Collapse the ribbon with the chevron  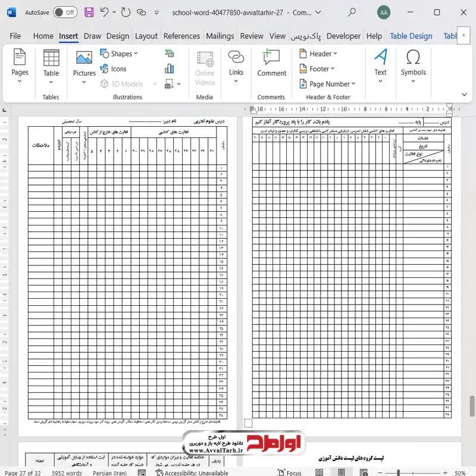point(464,95)
